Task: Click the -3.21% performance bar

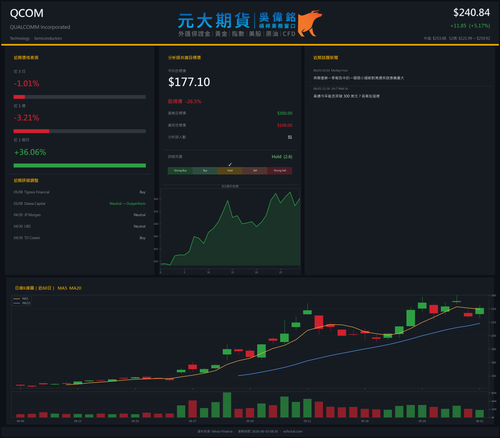Action: (x=80, y=131)
